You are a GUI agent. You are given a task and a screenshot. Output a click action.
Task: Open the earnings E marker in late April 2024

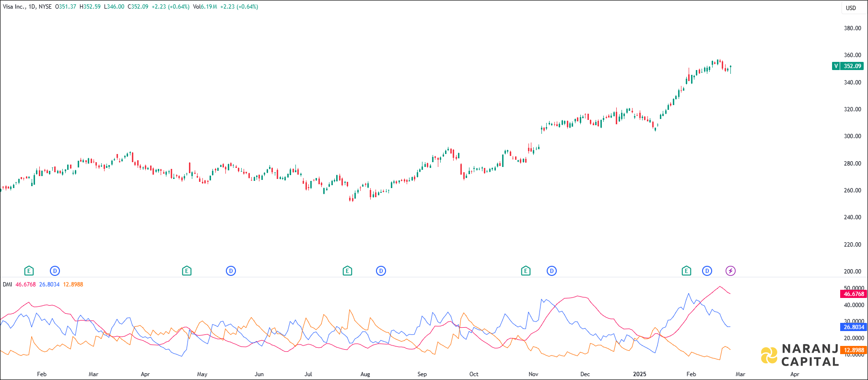click(x=187, y=271)
